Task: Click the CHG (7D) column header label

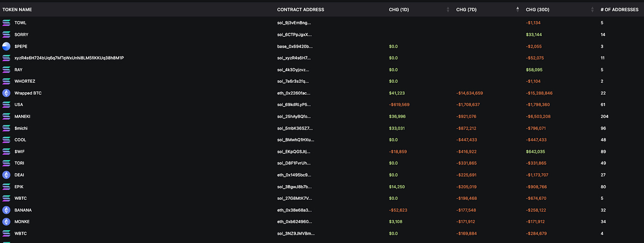Action: (x=467, y=10)
